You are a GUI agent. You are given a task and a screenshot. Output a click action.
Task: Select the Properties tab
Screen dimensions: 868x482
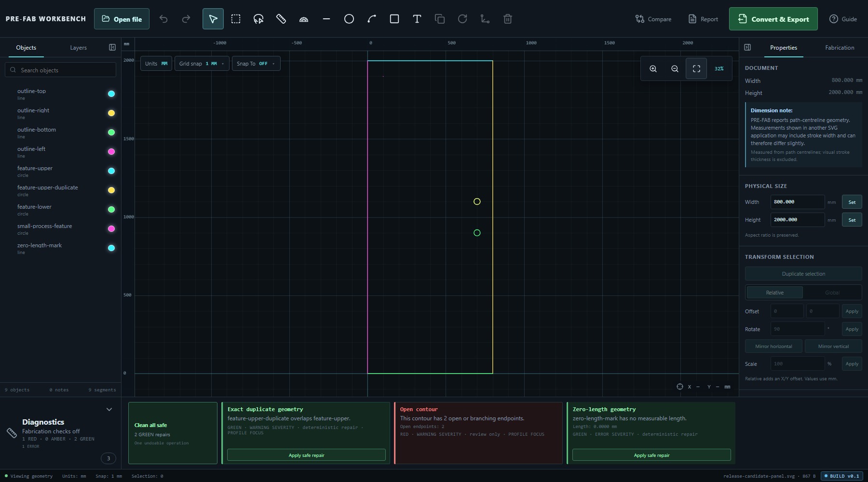[783, 48]
